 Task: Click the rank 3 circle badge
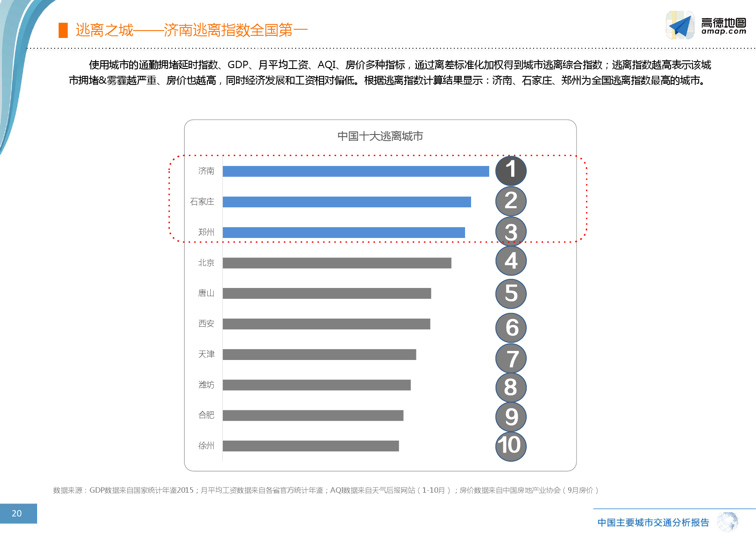point(511,232)
